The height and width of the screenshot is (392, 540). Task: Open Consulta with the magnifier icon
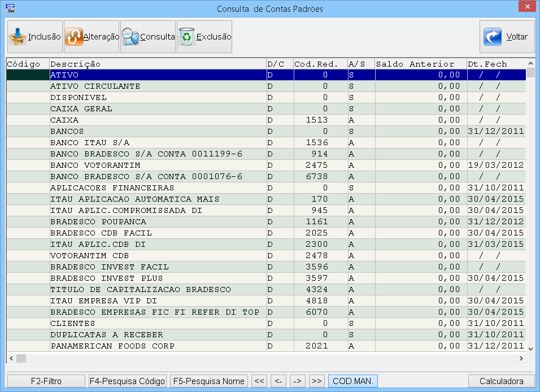pyautogui.click(x=130, y=37)
